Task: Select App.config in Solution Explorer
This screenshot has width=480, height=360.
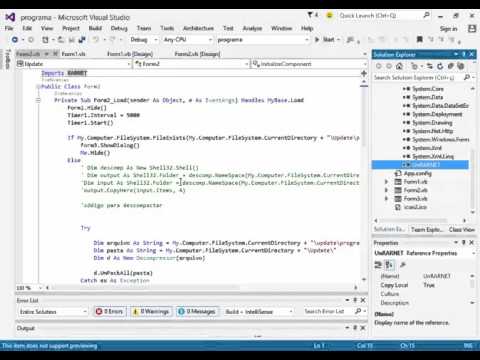Action: [x=417, y=173]
